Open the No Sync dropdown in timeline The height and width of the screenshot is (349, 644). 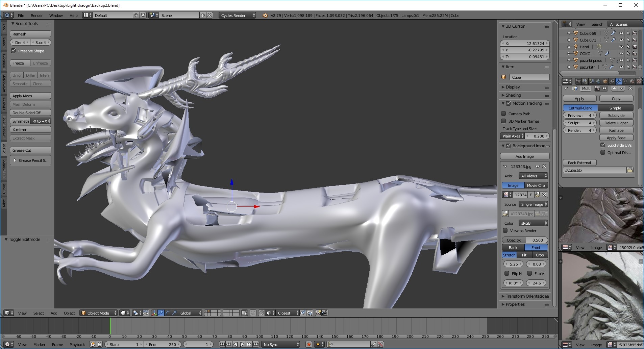point(281,345)
